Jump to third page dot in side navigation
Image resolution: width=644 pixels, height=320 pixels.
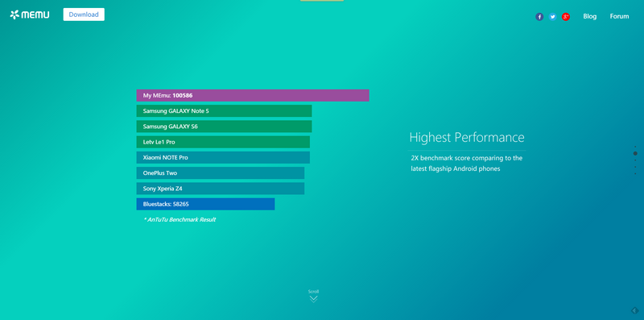click(x=635, y=160)
